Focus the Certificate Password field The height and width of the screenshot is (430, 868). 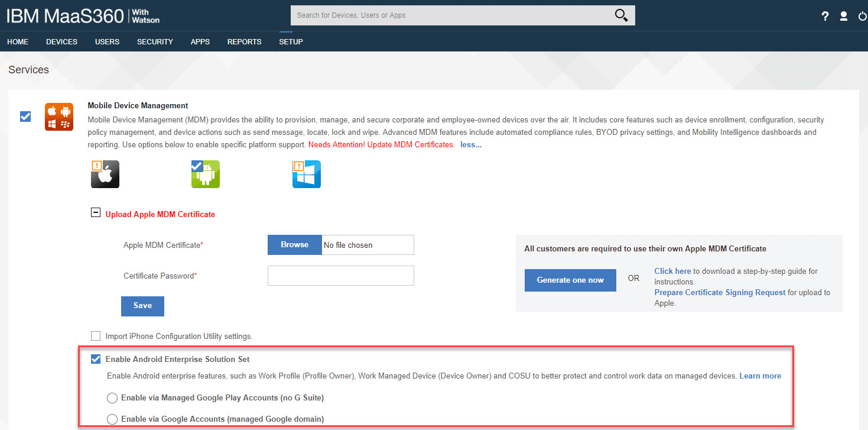coord(341,276)
